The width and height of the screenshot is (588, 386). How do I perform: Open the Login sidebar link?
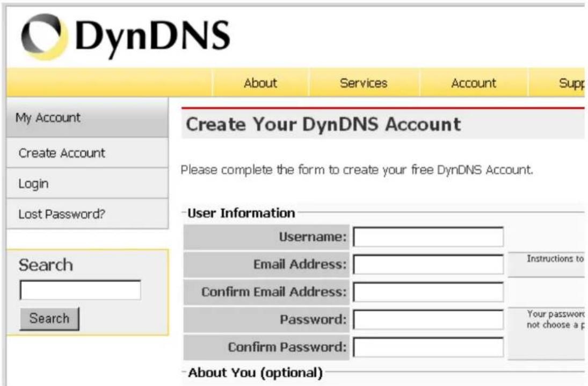pos(88,183)
